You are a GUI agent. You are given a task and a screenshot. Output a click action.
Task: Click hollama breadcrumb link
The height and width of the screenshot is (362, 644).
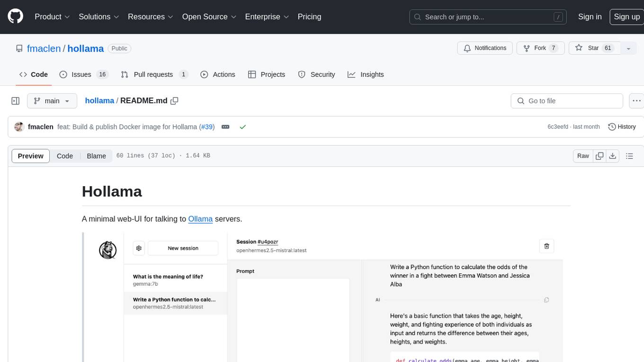[x=99, y=101]
